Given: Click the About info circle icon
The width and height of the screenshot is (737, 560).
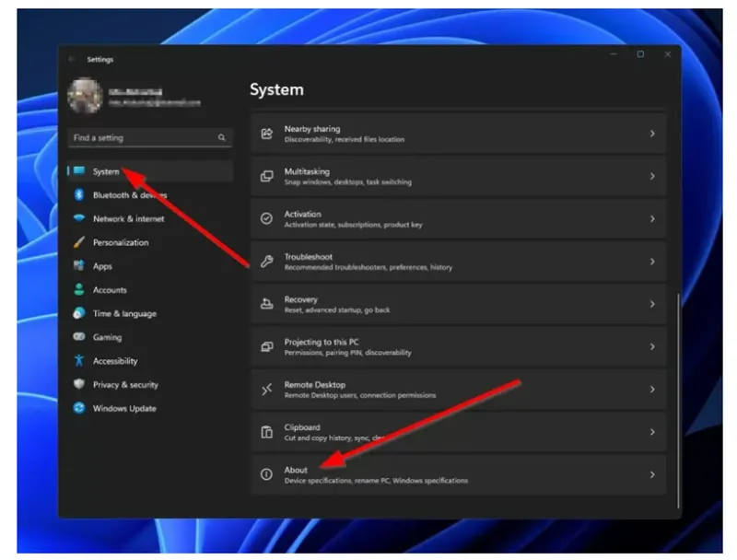Looking at the screenshot, I should [x=266, y=474].
